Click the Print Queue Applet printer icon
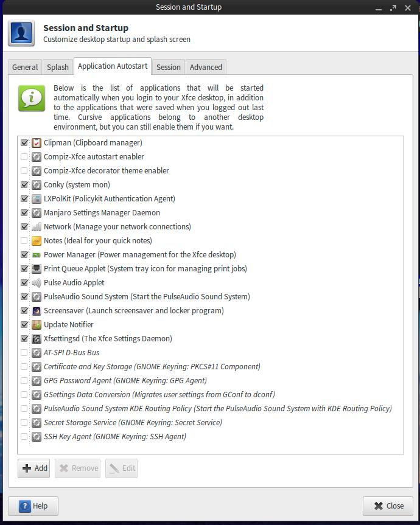The image size is (420, 525). point(36,268)
